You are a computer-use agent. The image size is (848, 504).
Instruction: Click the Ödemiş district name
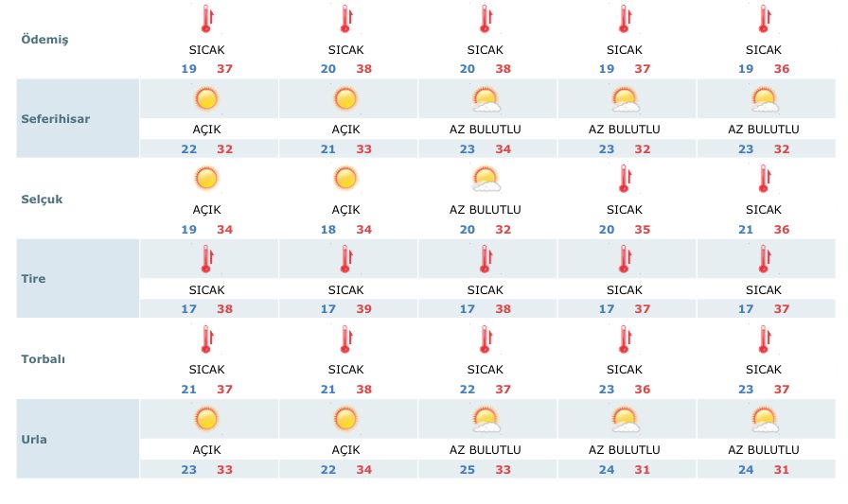44,40
